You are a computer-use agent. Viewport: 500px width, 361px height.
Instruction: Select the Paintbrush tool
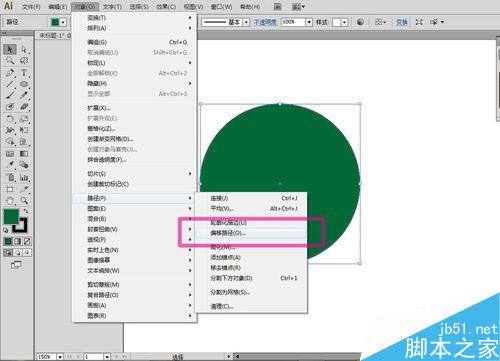[10, 95]
